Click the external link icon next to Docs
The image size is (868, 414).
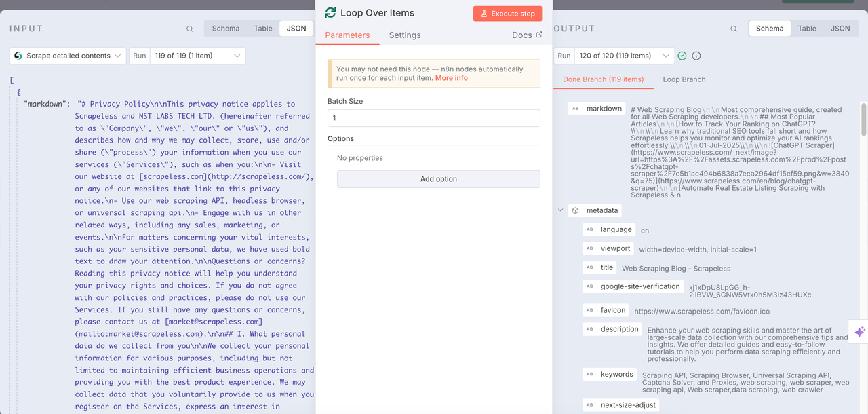click(539, 35)
